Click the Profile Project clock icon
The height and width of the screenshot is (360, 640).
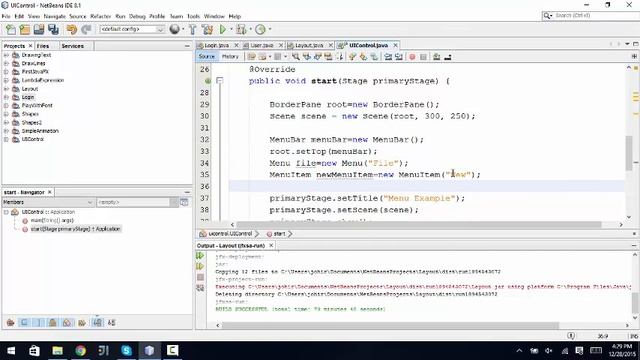coord(260,29)
